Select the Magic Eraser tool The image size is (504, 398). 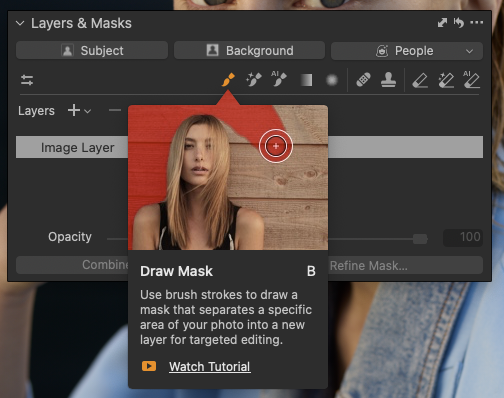tap(446, 81)
